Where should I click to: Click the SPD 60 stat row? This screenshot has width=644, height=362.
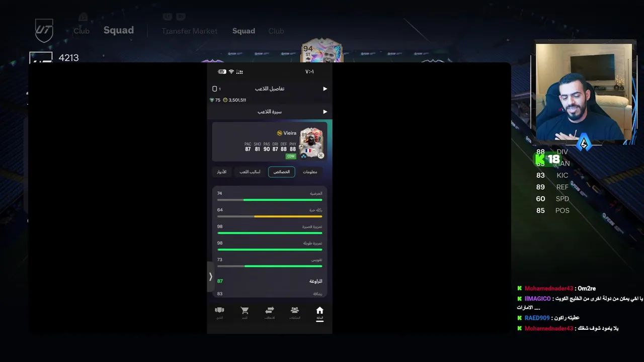[x=552, y=199]
